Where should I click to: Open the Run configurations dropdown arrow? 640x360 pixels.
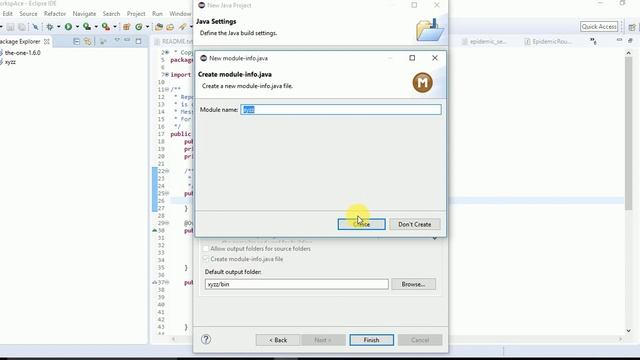pyautogui.click(x=77, y=27)
